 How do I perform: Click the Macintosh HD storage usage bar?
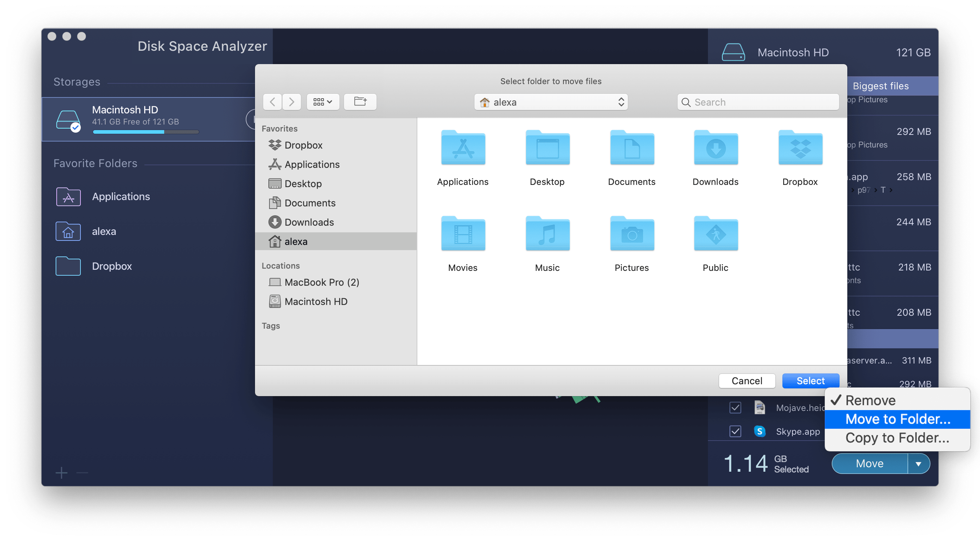point(145,132)
